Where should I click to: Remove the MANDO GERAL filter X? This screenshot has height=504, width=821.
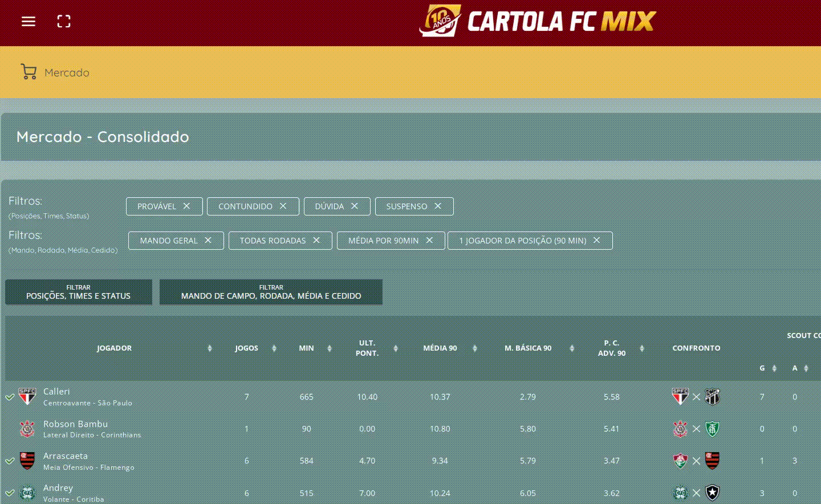pos(208,240)
